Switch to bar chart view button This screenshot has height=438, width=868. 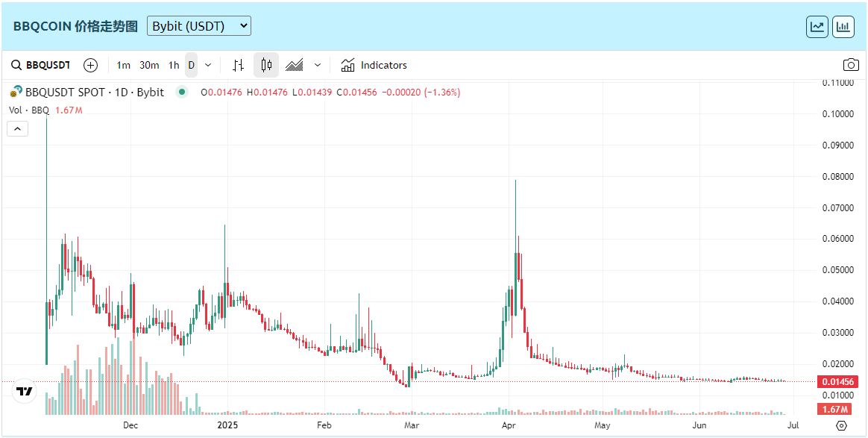pyautogui.click(x=843, y=27)
